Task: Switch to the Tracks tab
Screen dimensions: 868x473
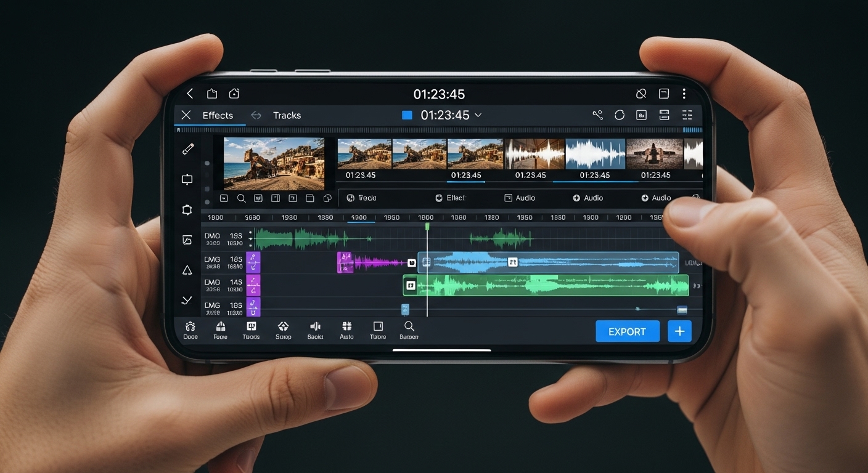Action: pos(287,115)
